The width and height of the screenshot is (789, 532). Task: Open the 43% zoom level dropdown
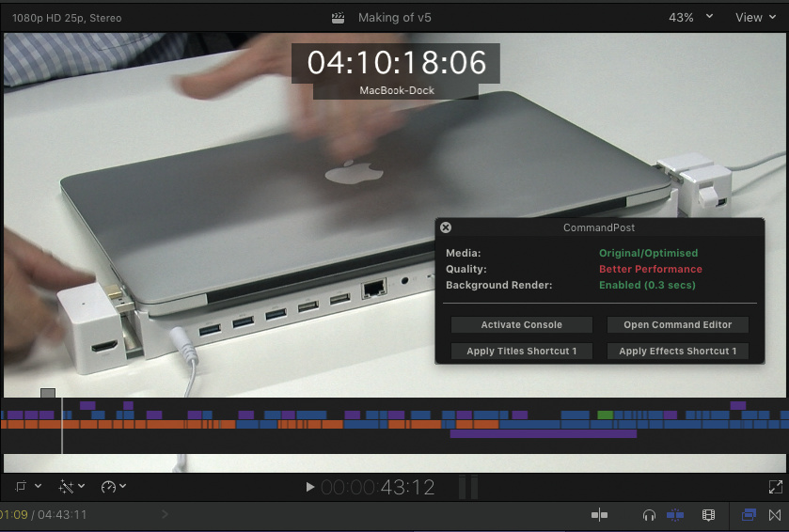point(691,18)
